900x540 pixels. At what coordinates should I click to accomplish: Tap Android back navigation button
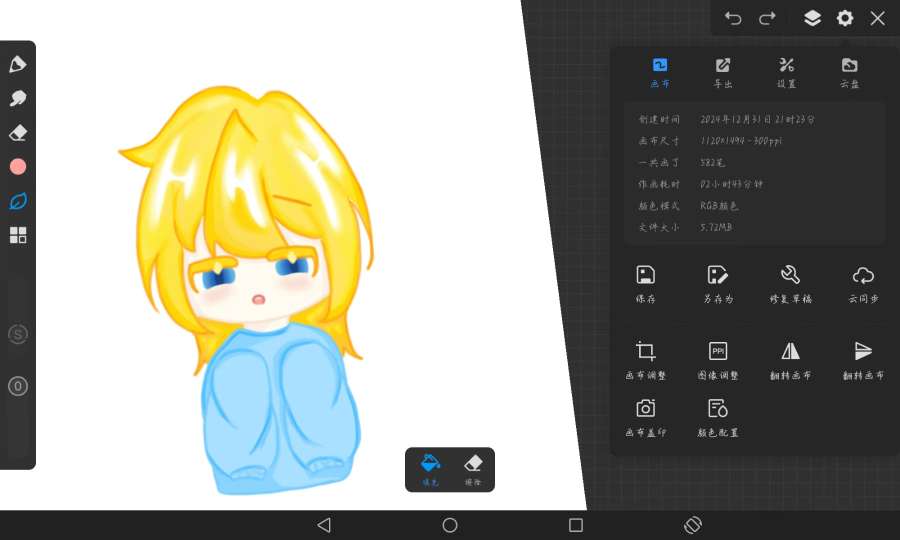pyautogui.click(x=324, y=525)
